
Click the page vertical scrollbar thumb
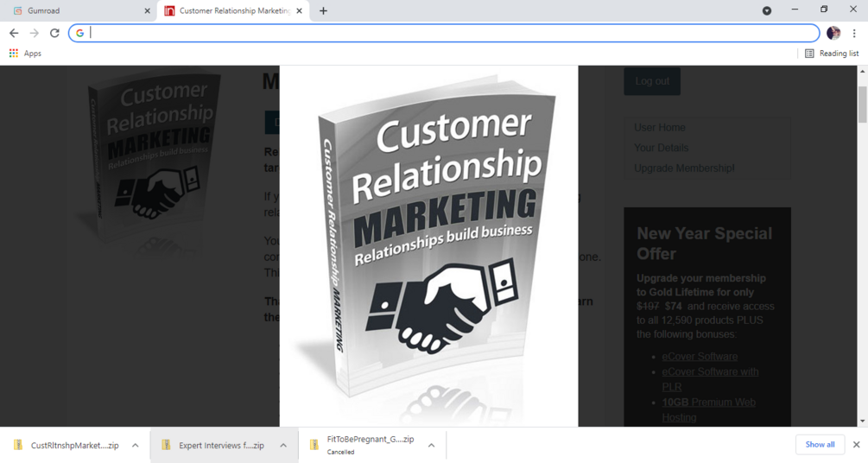863,105
